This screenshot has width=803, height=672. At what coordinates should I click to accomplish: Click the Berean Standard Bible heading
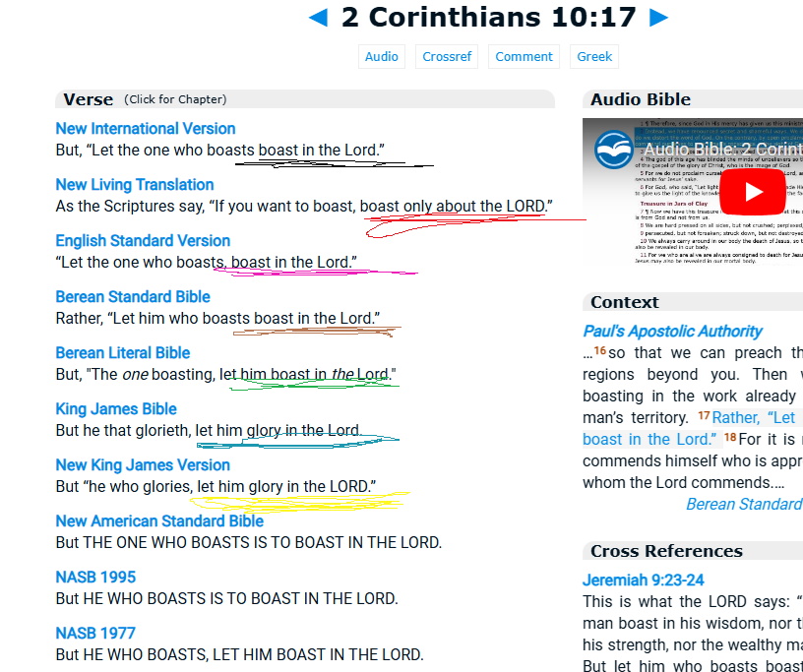(132, 296)
